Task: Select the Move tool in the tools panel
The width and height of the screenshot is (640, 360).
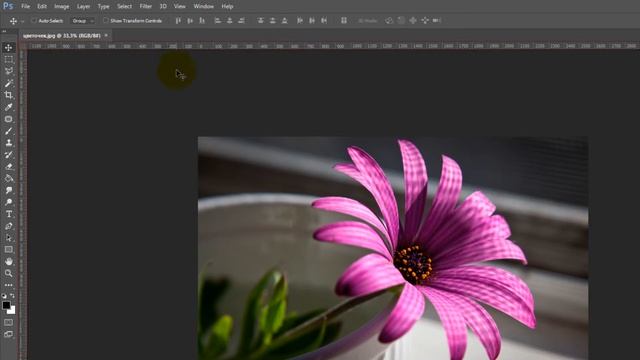Action: coord(8,47)
